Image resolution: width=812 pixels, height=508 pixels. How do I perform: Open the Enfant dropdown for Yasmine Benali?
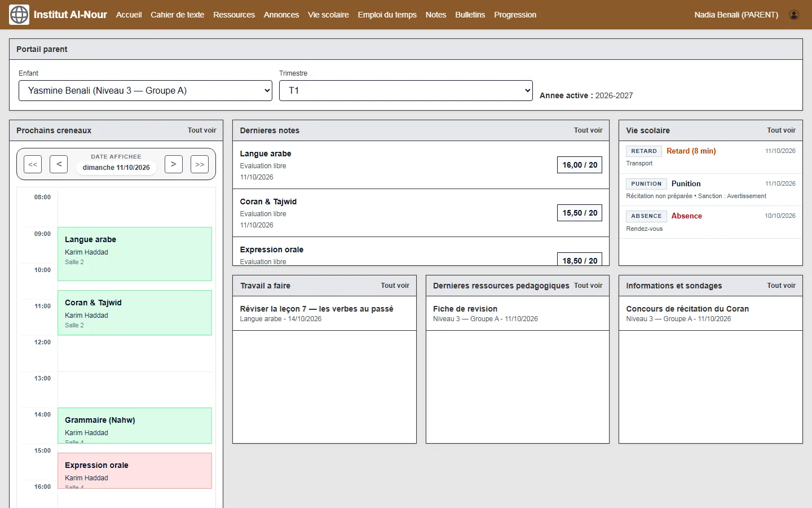pos(145,90)
